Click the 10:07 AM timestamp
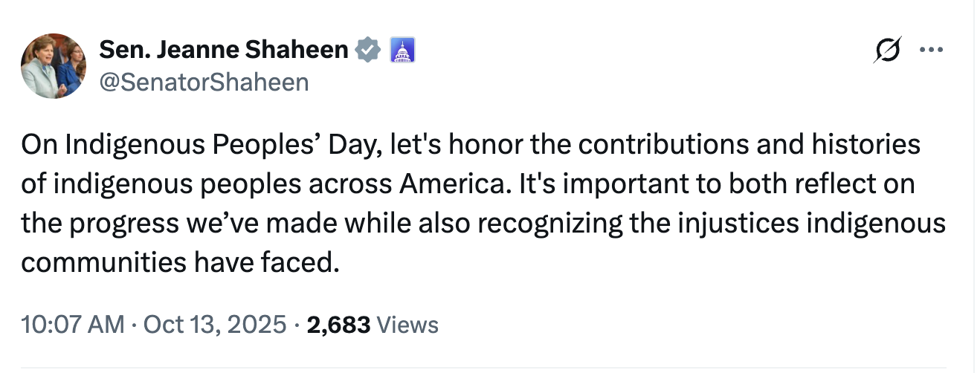Image resolution: width=980 pixels, height=373 pixels. (x=73, y=325)
